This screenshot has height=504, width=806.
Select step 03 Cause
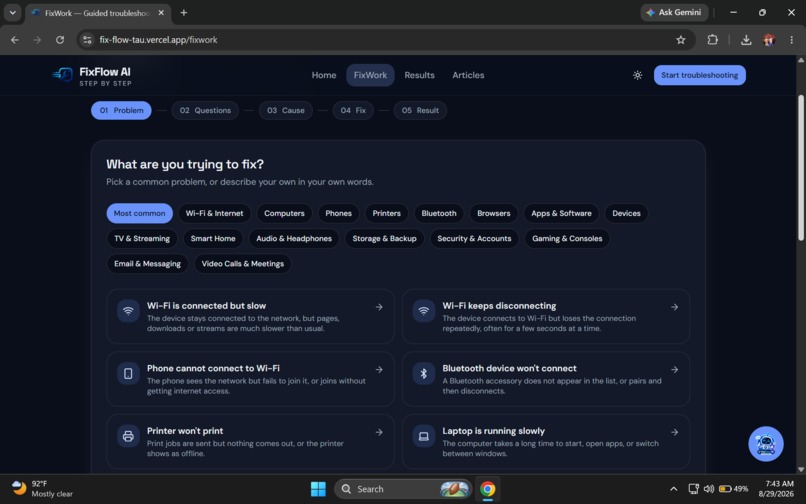pyautogui.click(x=286, y=111)
